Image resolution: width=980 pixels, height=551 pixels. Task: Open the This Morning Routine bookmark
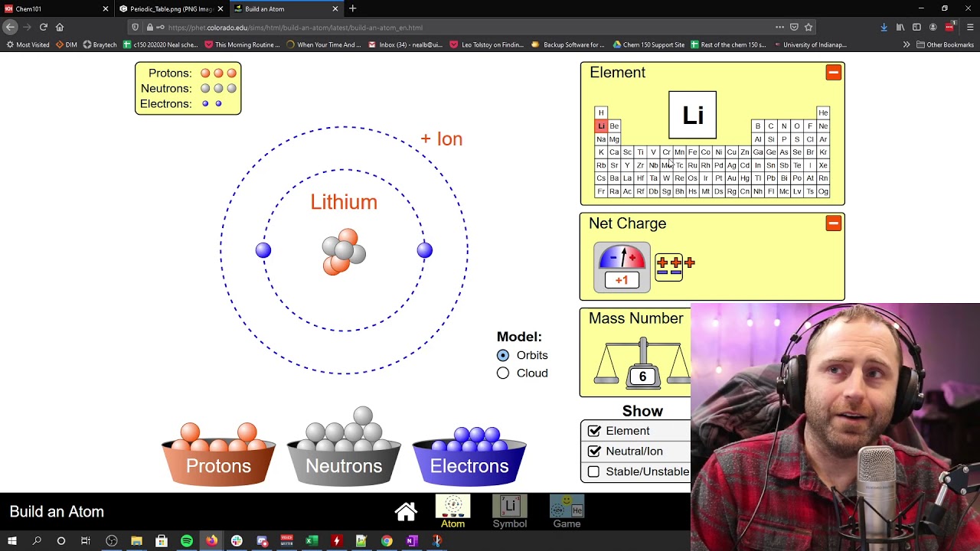tap(242, 44)
